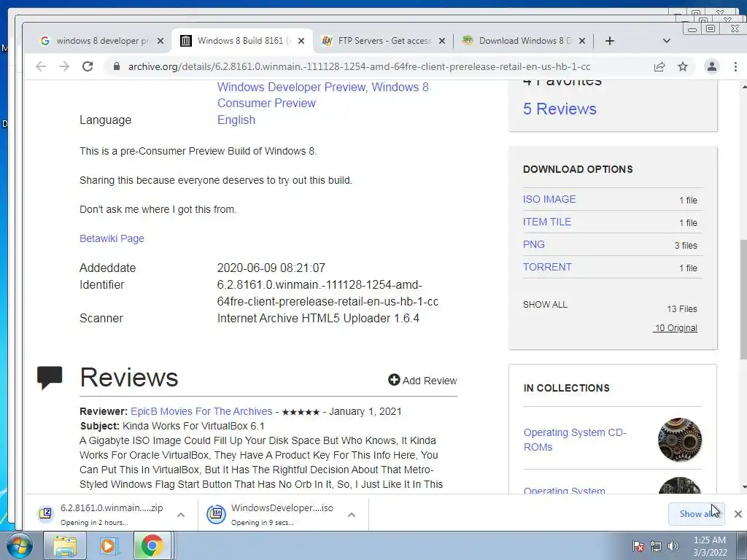
Task: Expand options for WindowsDeveloper iso download
Action: click(352, 514)
